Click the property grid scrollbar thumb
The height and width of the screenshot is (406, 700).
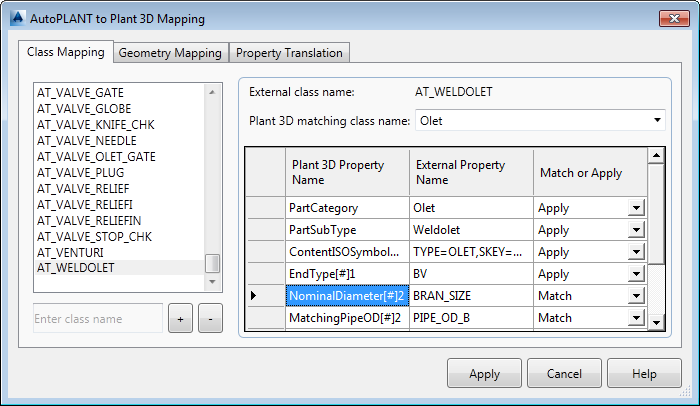click(656, 214)
